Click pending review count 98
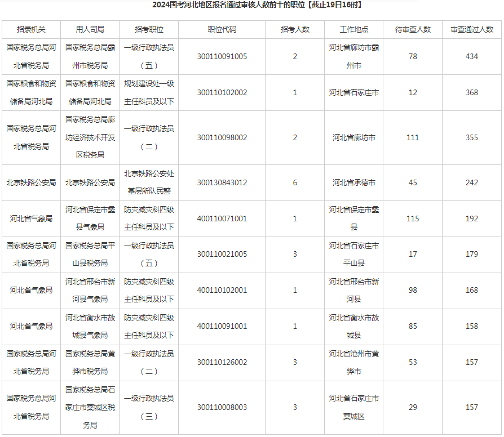504x437 pixels. coord(413,290)
